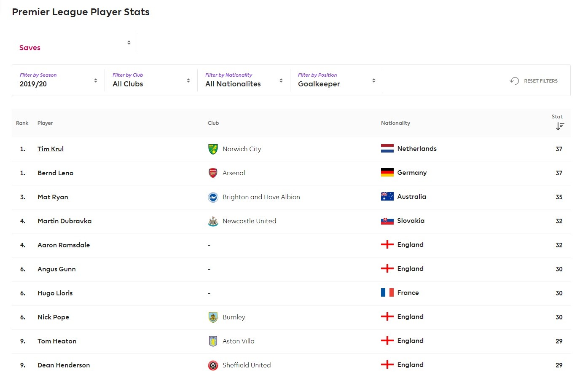Viewport: 588px width, 375px height.
Task: Click the Norwich City club crest
Action: tap(213, 149)
